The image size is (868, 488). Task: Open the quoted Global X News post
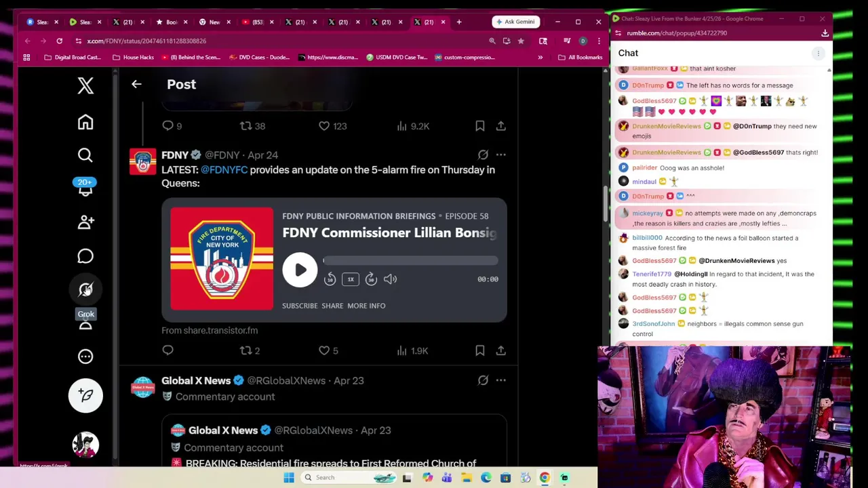click(334, 441)
